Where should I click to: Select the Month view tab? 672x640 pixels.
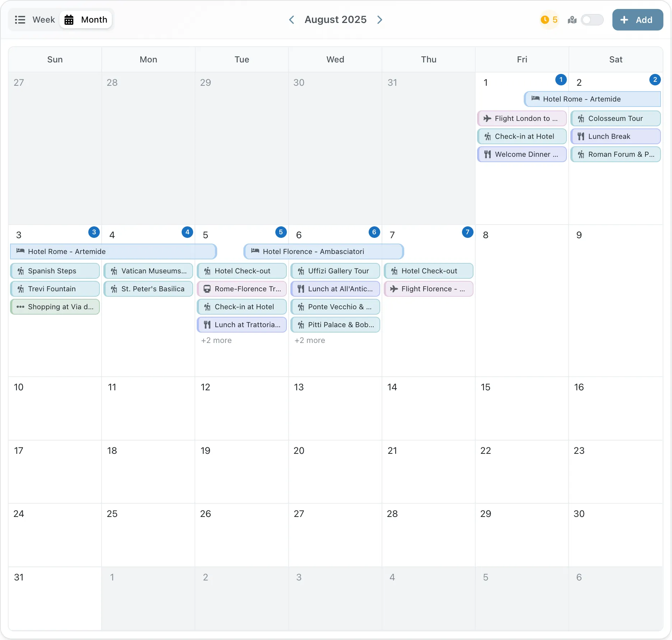click(86, 20)
